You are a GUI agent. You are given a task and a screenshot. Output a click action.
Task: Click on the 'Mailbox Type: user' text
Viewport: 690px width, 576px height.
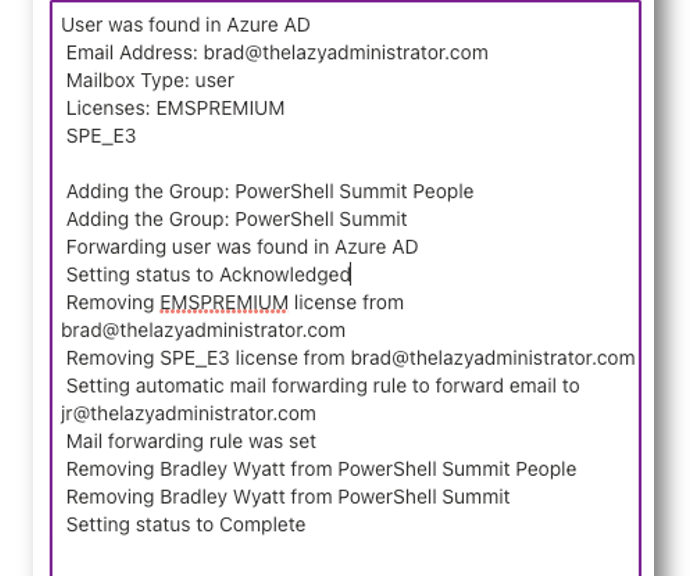(150, 81)
